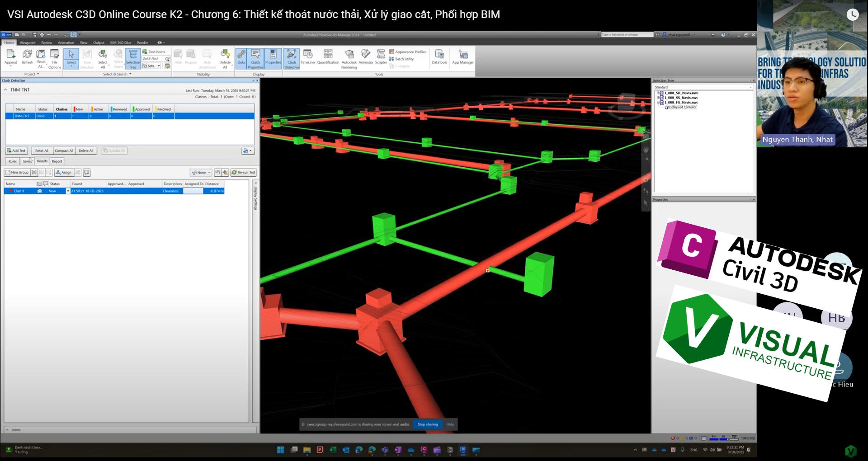The image size is (868, 461).
Task: Open the Clash1 status dropdown arrow
Action: point(68,191)
